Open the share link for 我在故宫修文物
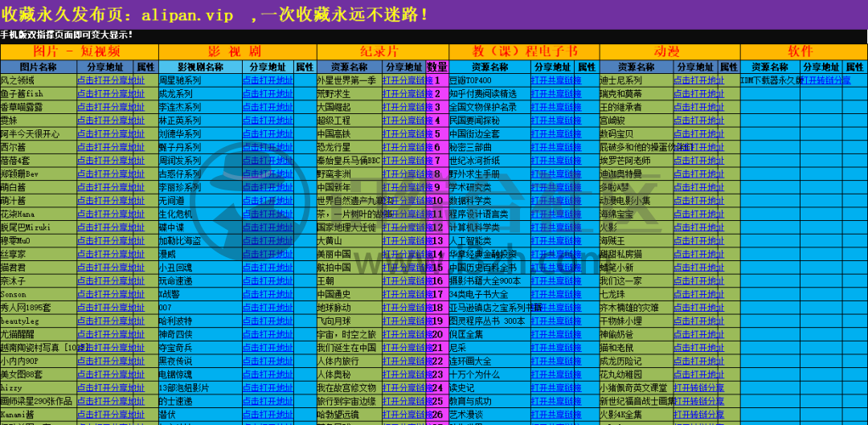This screenshot has height=425, width=868. click(407, 387)
